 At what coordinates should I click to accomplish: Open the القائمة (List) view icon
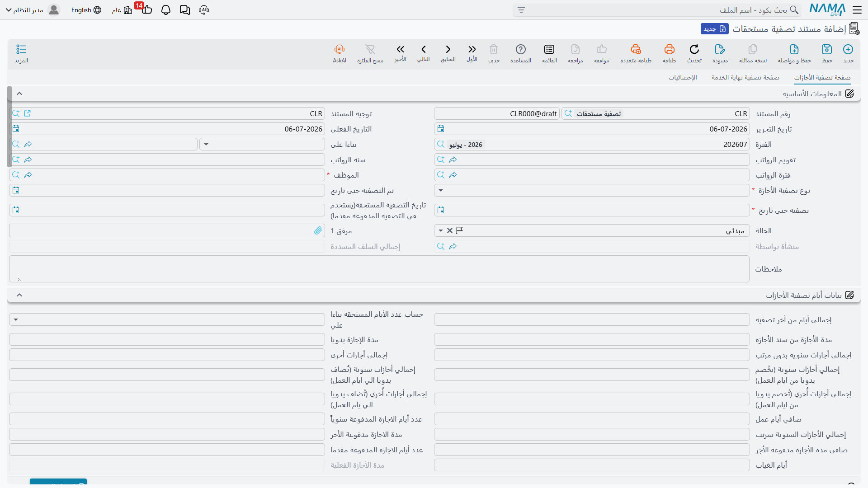(x=549, y=49)
